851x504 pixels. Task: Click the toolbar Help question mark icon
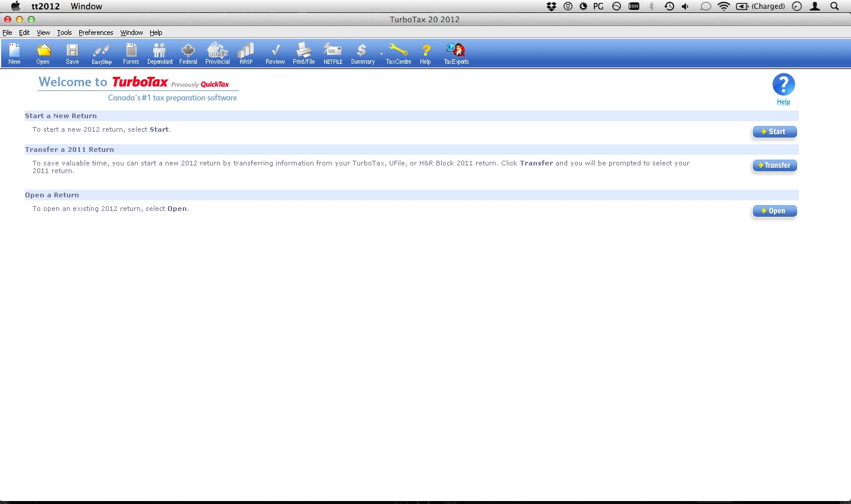coord(426,53)
